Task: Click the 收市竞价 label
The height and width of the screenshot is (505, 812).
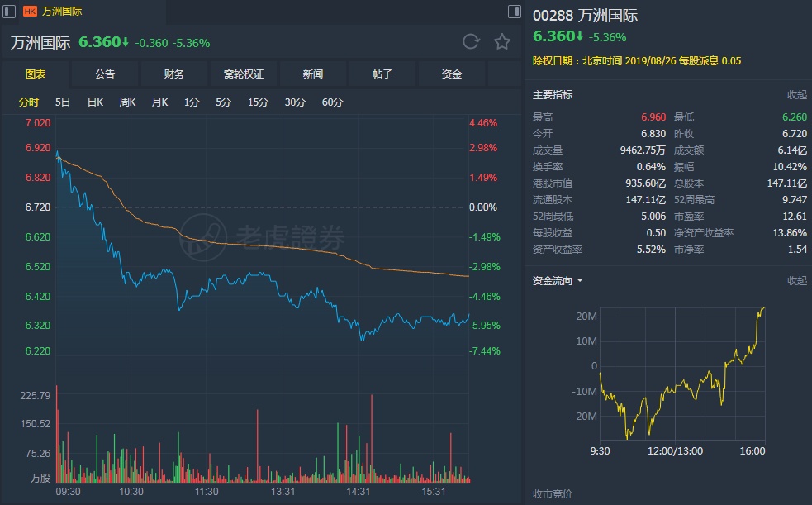Action: 552,494
